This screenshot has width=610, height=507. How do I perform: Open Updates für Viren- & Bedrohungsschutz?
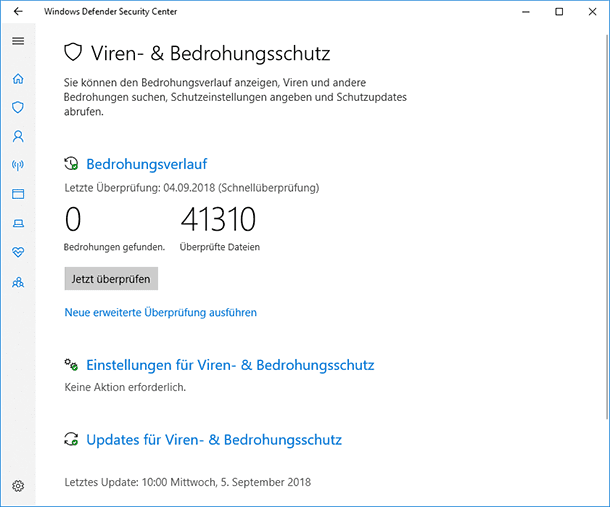(x=214, y=440)
